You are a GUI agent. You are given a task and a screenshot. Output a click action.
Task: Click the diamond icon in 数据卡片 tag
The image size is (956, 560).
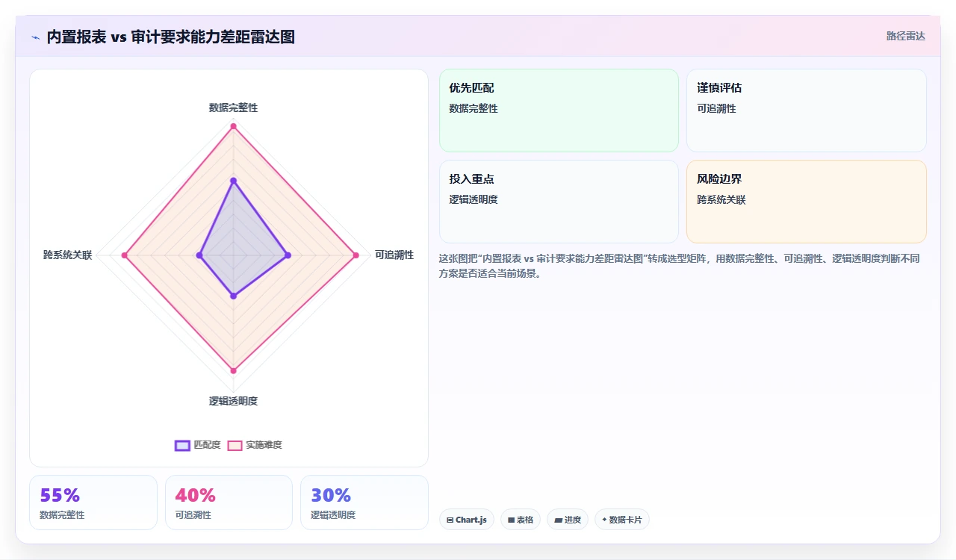point(604,519)
